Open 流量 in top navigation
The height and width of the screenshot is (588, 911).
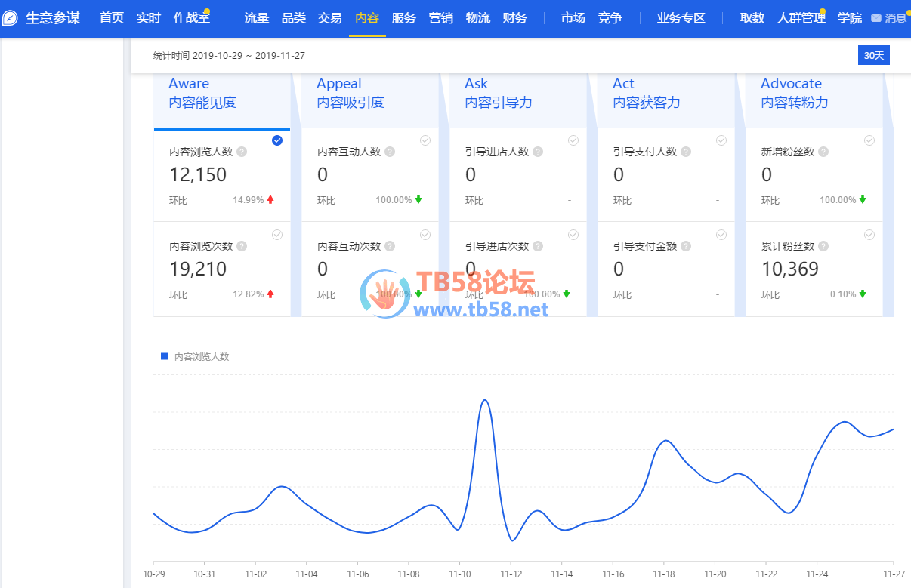pos(257,18)
